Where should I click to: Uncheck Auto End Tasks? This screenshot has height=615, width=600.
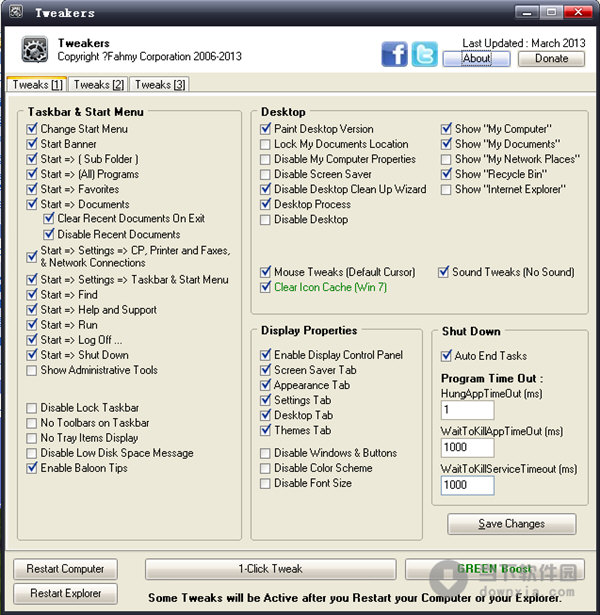pos(446,356)
